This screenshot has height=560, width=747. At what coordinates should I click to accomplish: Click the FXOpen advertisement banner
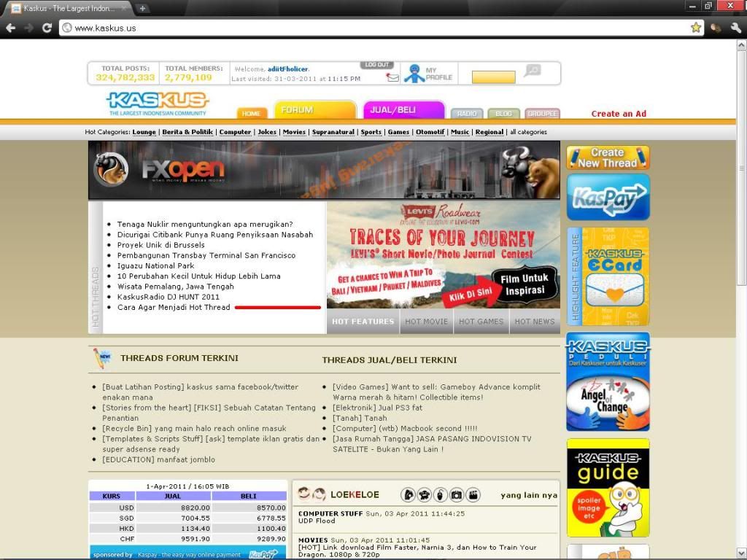[324, 170]
